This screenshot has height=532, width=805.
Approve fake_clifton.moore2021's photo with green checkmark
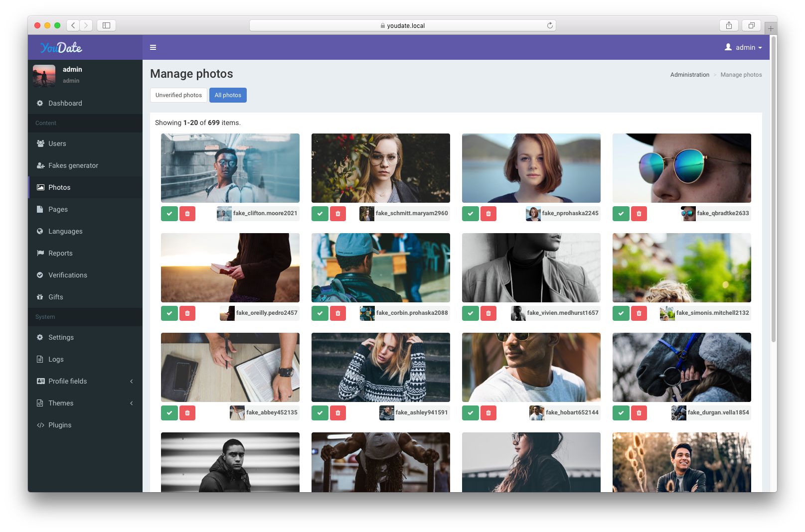pyautogui.click(x=169, y=214)
